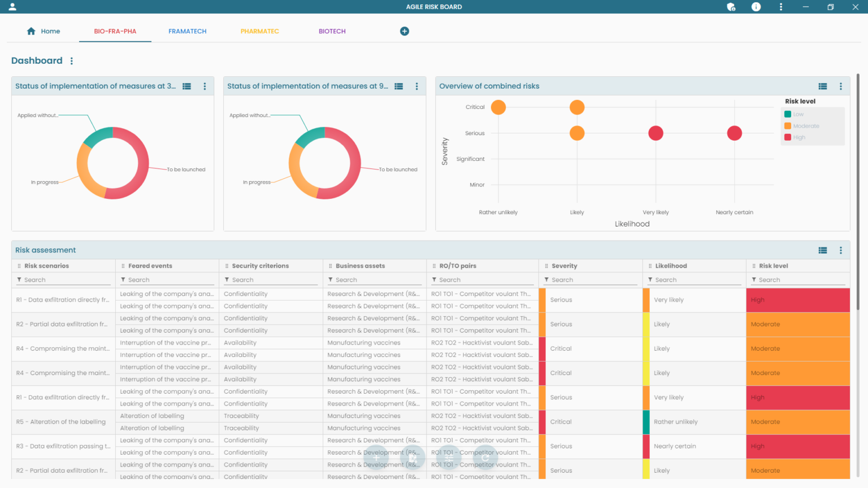Refresh the risk assessment table
Screen dimensions: 868x488
point(485,458)
